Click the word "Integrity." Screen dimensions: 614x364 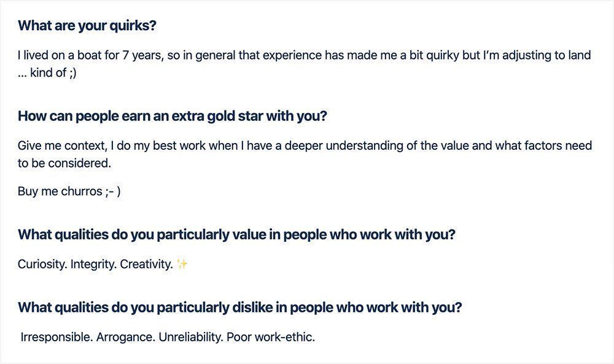coord(93,265)
